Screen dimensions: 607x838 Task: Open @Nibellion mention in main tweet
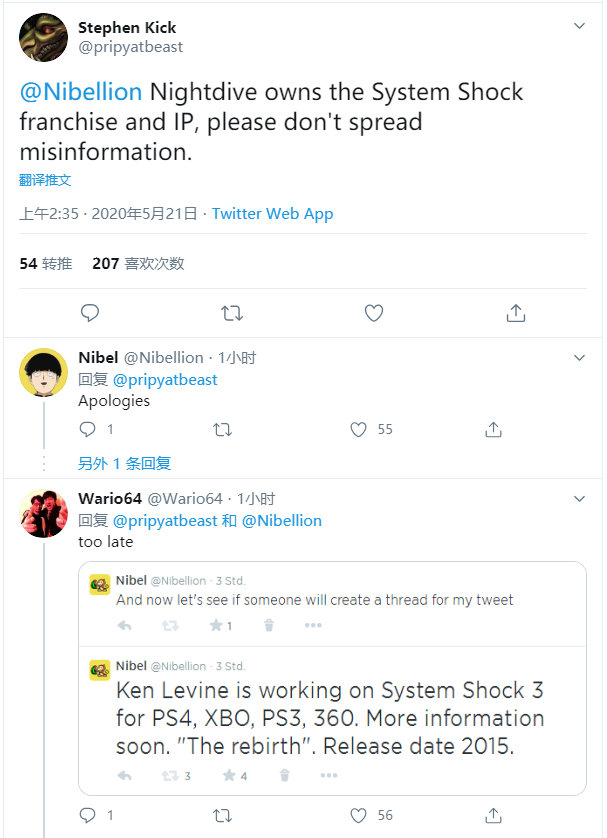coord(81,92)
